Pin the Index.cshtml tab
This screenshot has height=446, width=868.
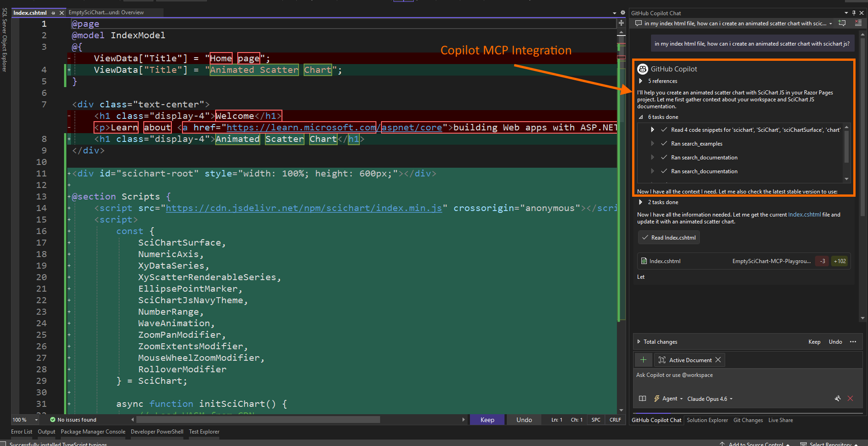[x=53, y=13]
